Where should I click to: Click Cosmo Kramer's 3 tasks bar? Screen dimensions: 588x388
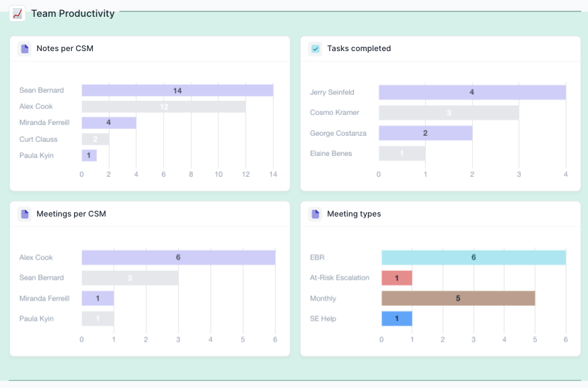click(x=449, y=113)
